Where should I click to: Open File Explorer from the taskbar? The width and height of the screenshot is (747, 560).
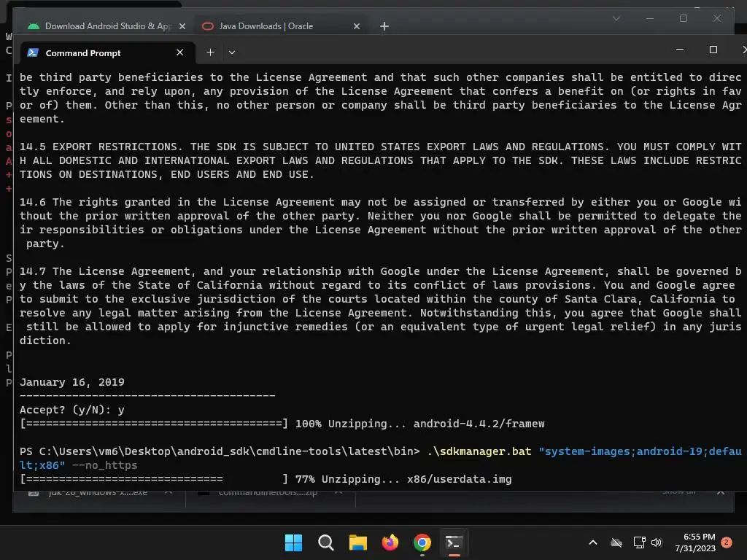click(x=357, y=542)
